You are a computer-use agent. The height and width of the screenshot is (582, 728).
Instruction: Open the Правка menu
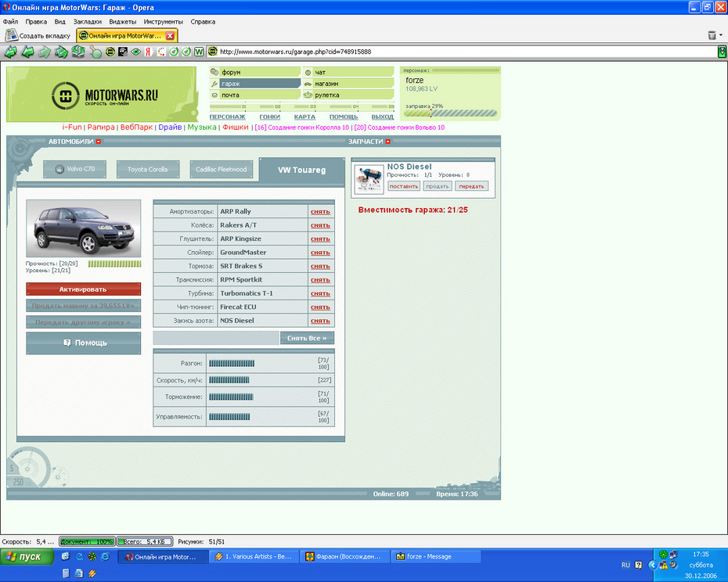pos(36,21)
